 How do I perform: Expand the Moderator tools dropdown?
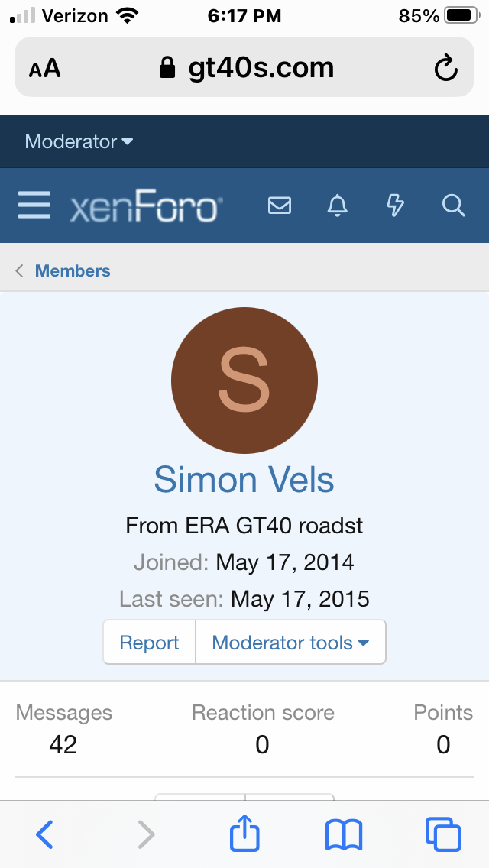tap(291, 642)
